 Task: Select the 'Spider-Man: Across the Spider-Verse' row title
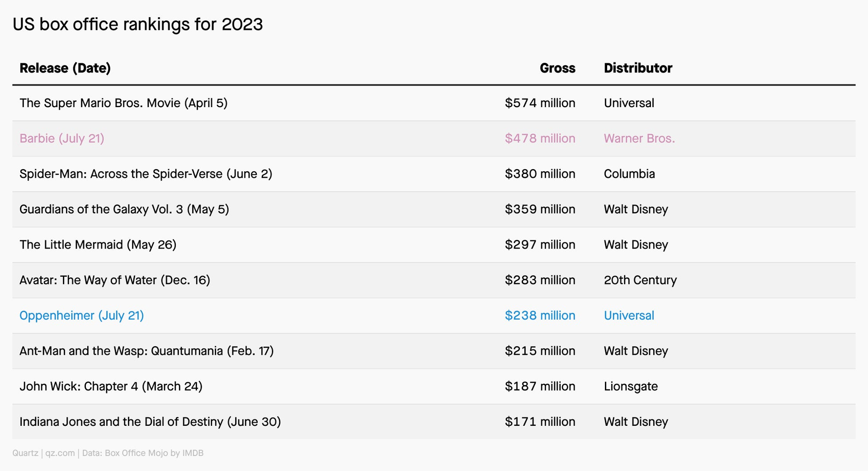pos(146,174)
